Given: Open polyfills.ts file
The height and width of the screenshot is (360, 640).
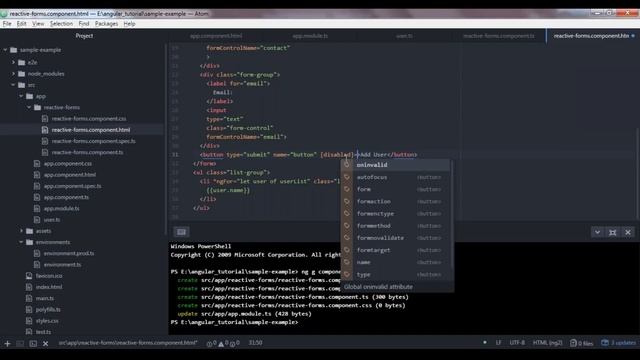Looking at the screenshot, I should point(48,309).
